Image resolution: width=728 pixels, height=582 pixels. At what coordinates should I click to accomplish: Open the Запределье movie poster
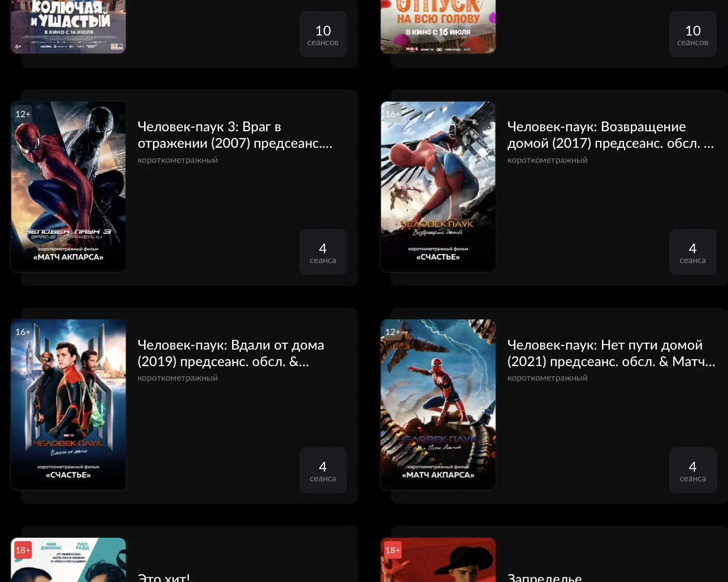[438, 560]
